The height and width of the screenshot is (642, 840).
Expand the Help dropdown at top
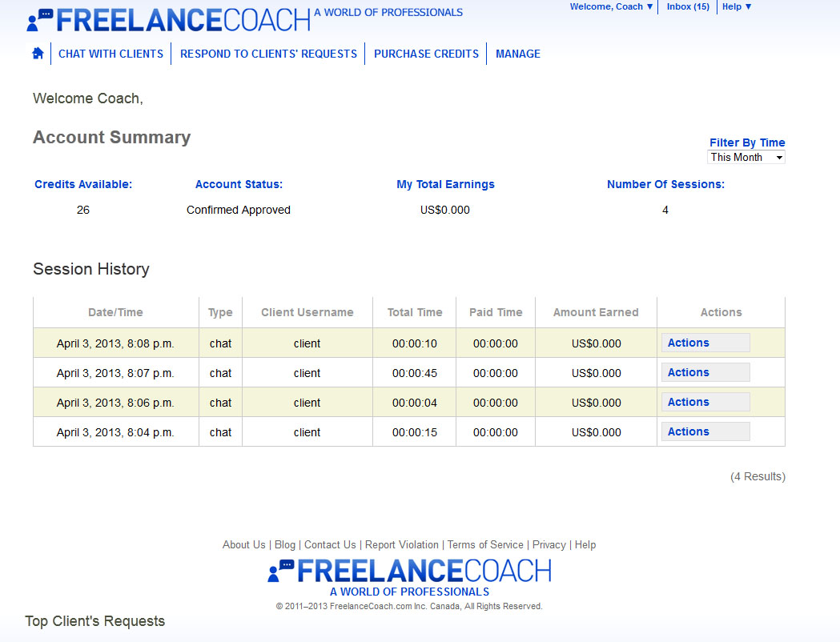737,7
